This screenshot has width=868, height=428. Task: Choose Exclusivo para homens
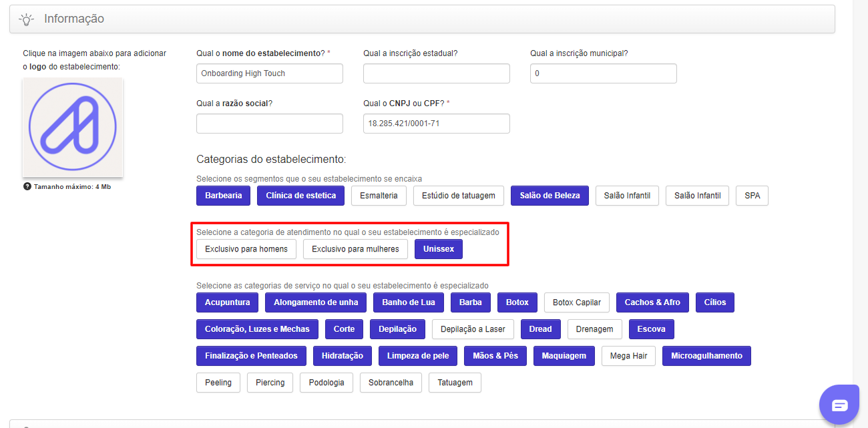click(246, 249)
